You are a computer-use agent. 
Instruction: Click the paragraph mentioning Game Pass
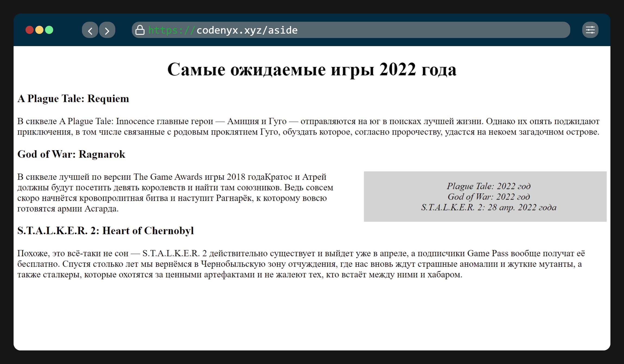(301, 264)
